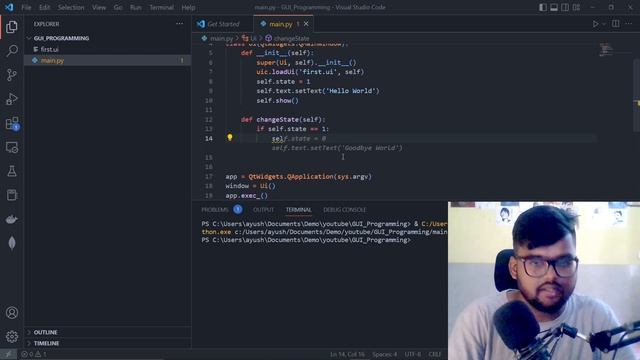The image size is (640, 360).
Task: Split the editor to the right
Action: (x=616, y=24)
